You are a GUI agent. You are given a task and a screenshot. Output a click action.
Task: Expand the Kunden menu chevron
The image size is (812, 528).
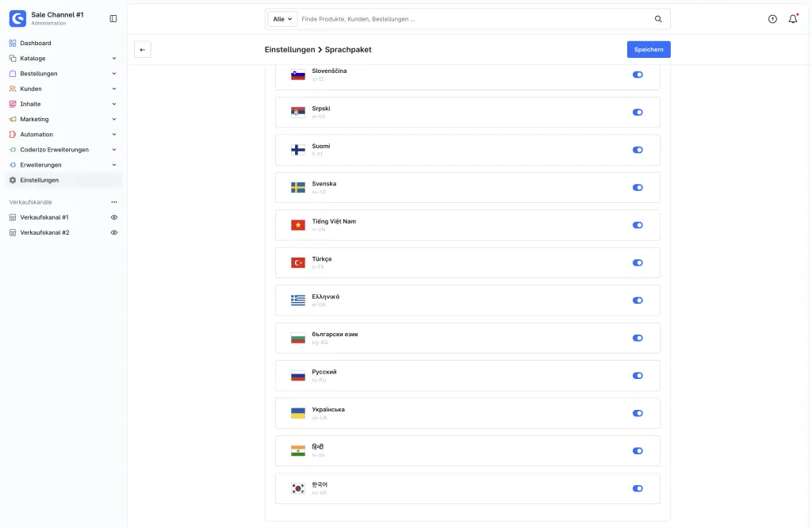(x=114, y=89)
